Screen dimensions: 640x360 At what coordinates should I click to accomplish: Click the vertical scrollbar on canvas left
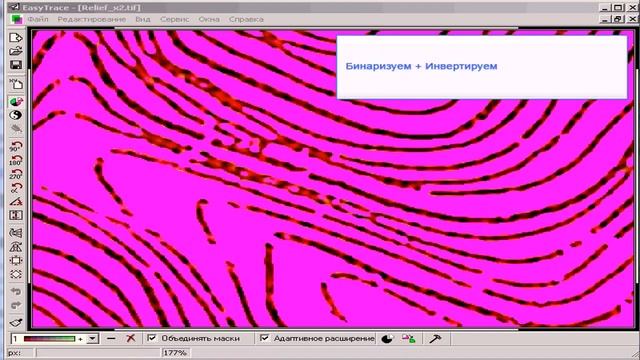coord(29,176)
